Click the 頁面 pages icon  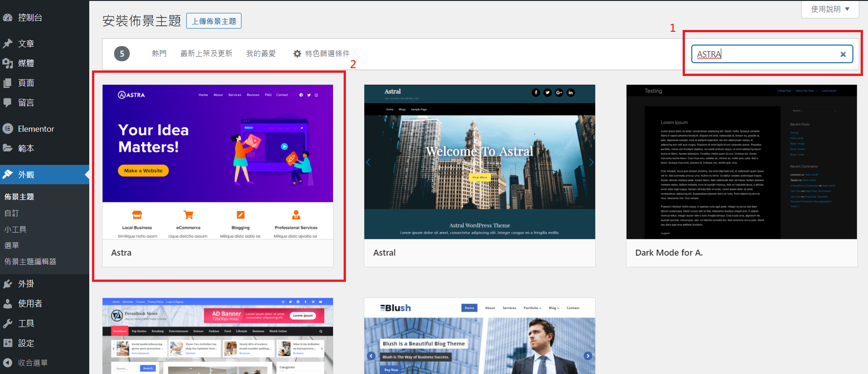(8, 83)
